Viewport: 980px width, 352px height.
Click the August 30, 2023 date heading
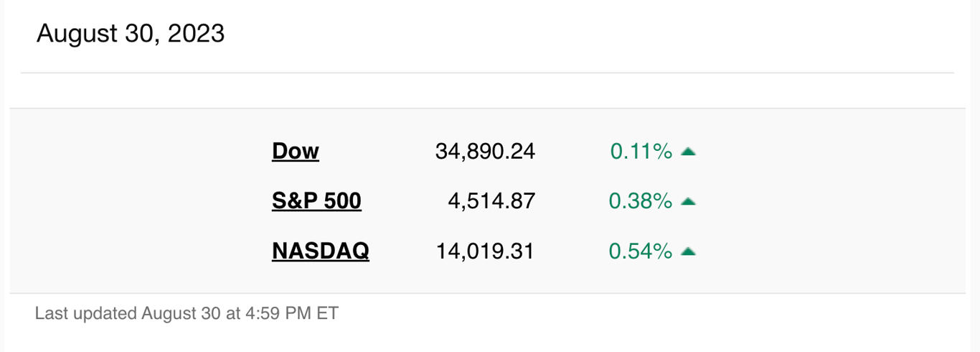[131, 34]
